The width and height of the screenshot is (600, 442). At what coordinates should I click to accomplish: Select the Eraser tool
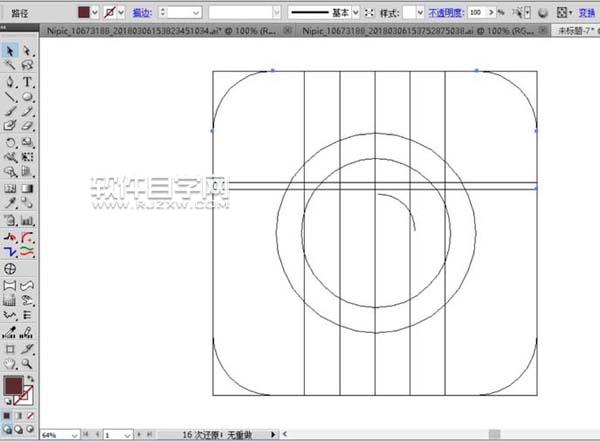pyautogui.click(x=27, y=127)
